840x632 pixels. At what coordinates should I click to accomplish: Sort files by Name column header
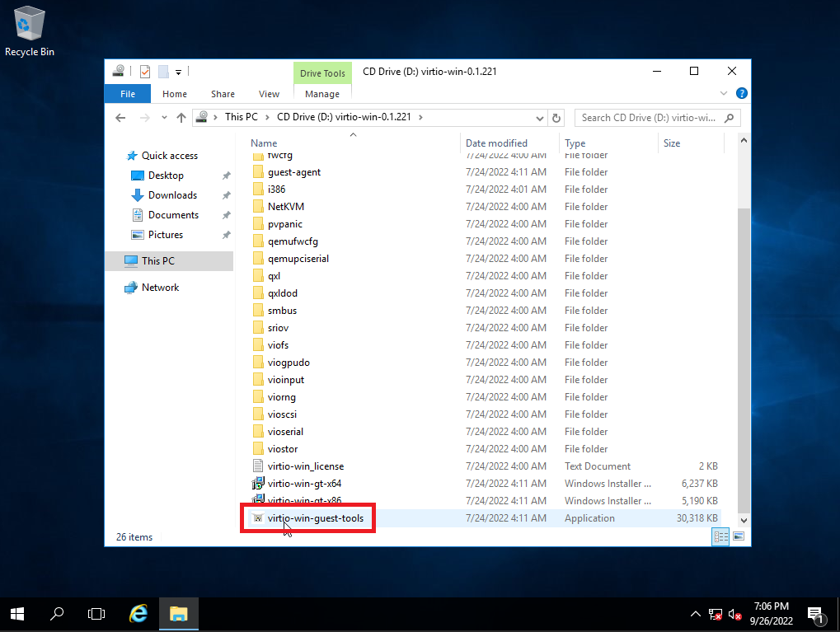(x=264, y=143)
